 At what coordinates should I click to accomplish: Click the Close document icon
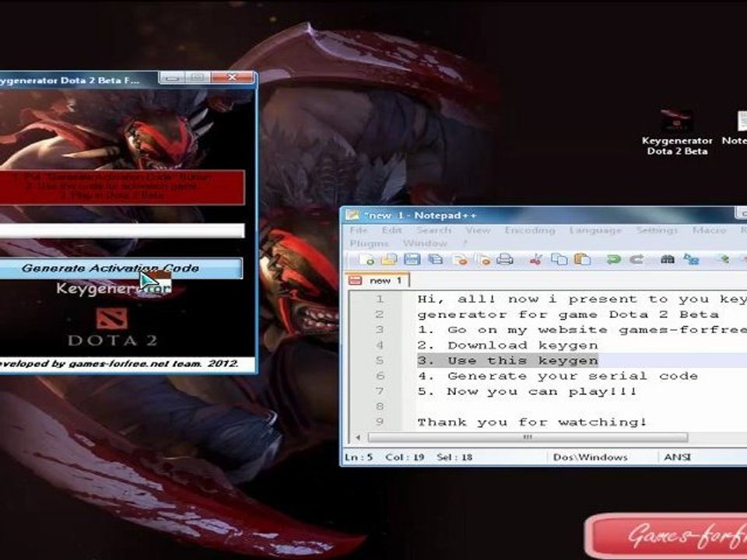460,259
